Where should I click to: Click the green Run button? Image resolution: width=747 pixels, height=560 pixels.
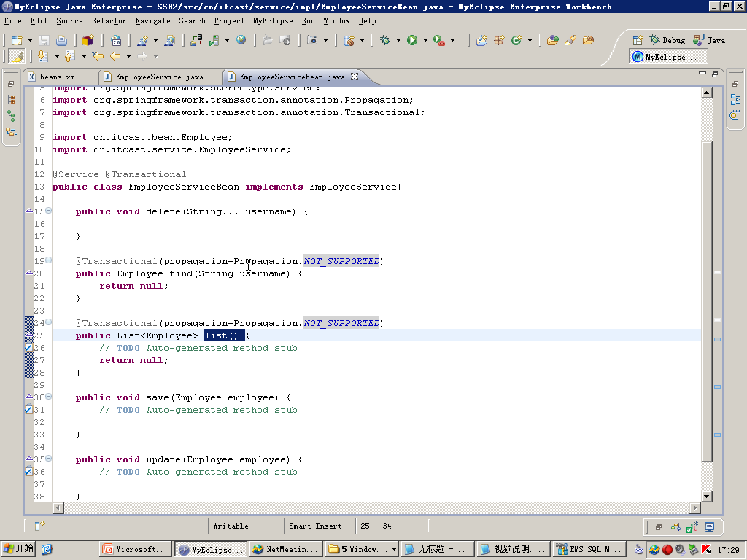pyautogui.click(x=412, y=41)
